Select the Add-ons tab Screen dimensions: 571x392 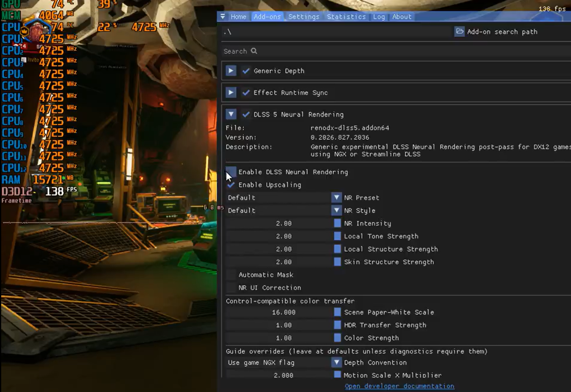[x=267, y=17]
